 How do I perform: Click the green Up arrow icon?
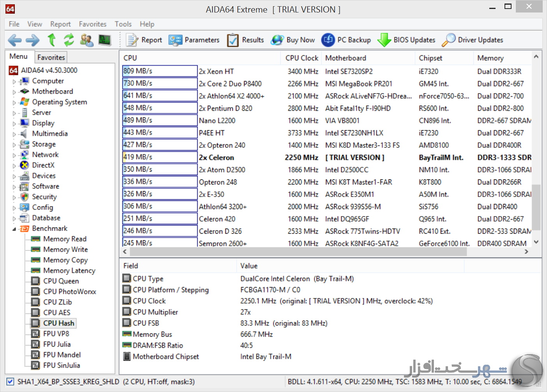tap(51, 40)
